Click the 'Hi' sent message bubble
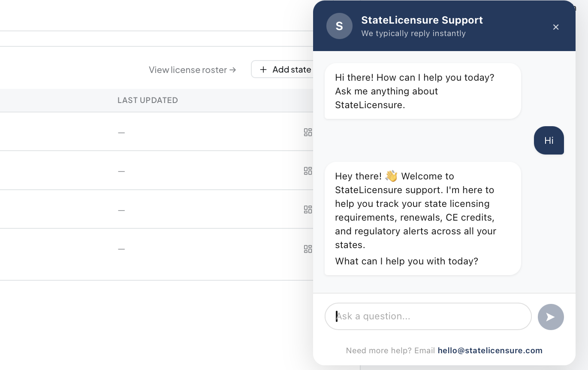 (549, 140)
